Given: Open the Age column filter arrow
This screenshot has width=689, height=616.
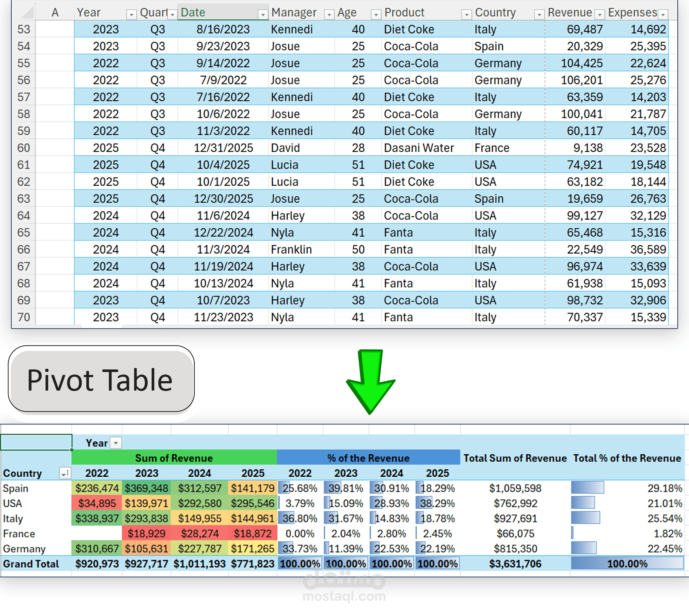Looking at the screenshot, I should 375,14.
